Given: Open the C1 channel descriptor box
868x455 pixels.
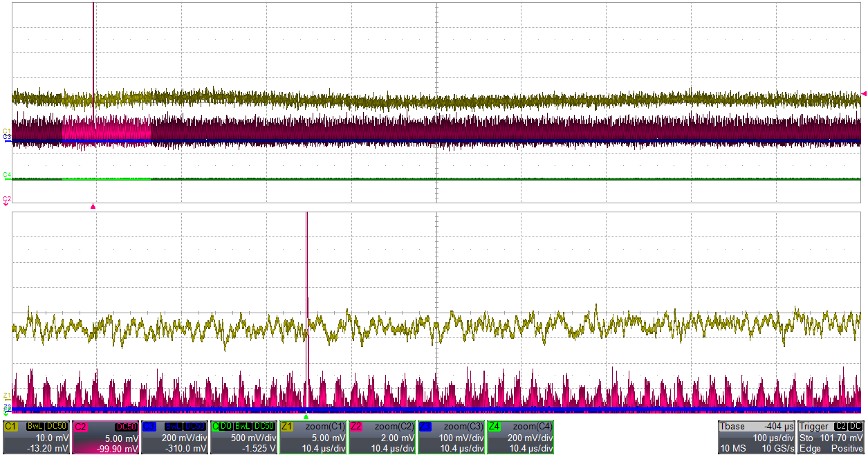Looking at the screenshot, I should (x=36, y=438).
